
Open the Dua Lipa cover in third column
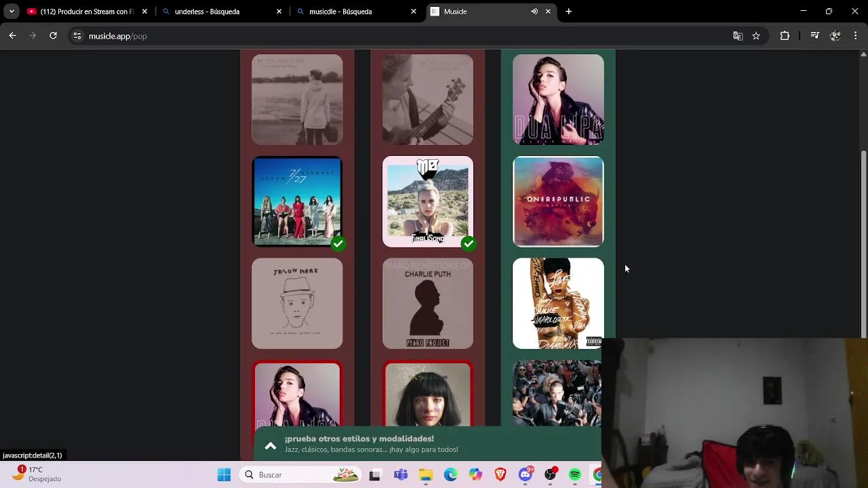pos(558,100)
